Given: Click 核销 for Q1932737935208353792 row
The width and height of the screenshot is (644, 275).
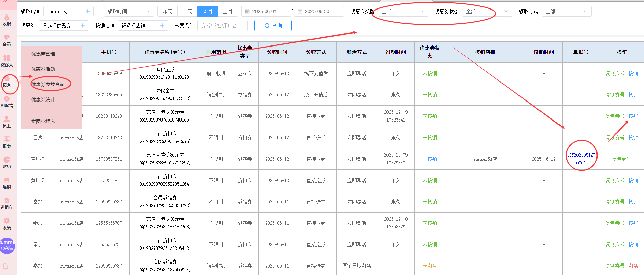Looking at the screenshot, I should 633,202.
